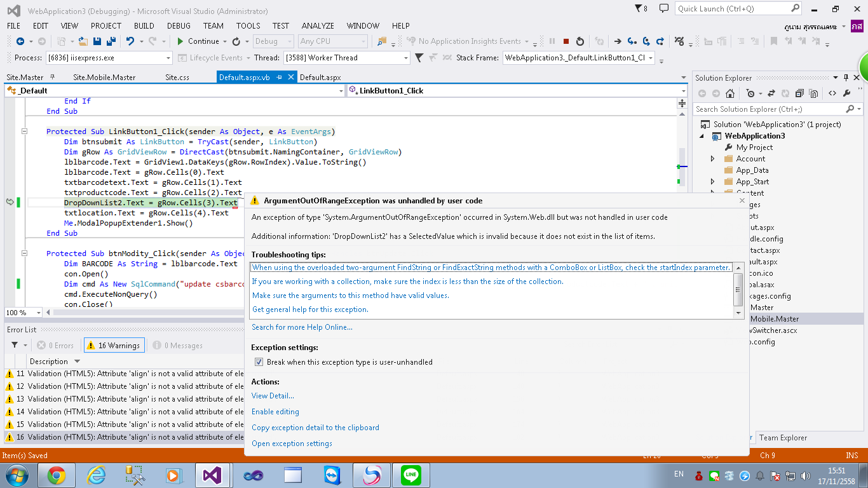
Task: Click the Enable editing link
Action: tap(275, 412)
